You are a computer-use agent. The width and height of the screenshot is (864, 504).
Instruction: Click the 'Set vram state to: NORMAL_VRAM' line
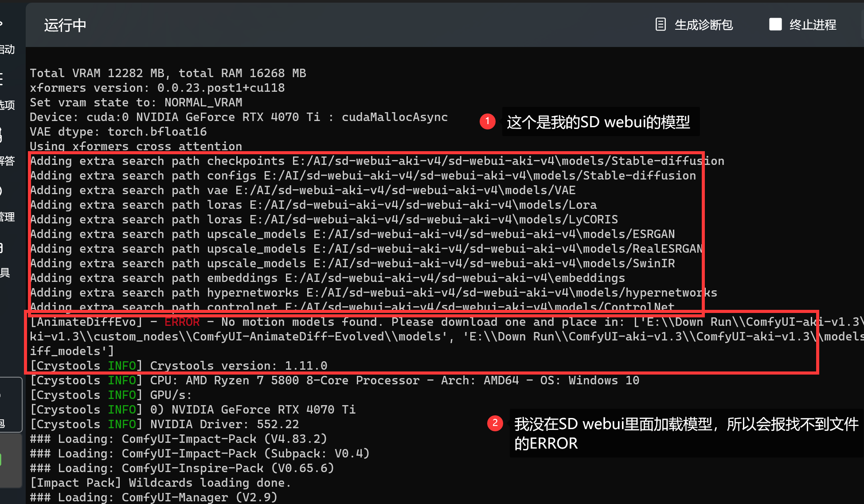pos(136,102)
